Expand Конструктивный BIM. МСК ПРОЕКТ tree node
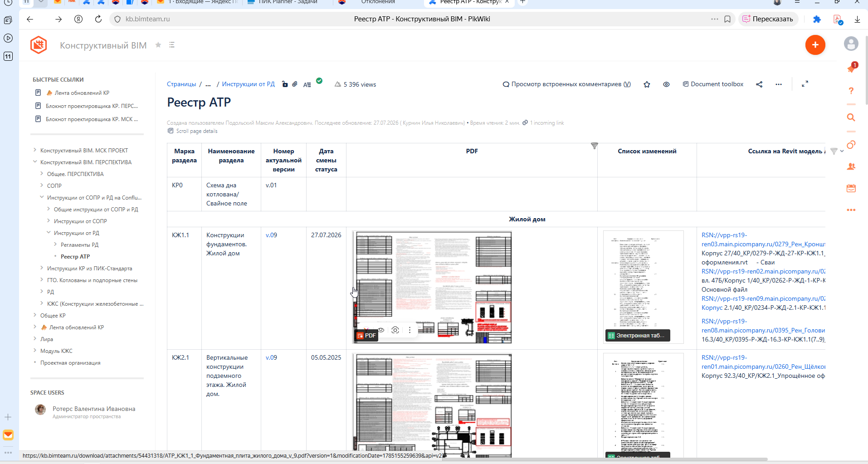This screenshot has height=464, width=868. click(35, 150)
